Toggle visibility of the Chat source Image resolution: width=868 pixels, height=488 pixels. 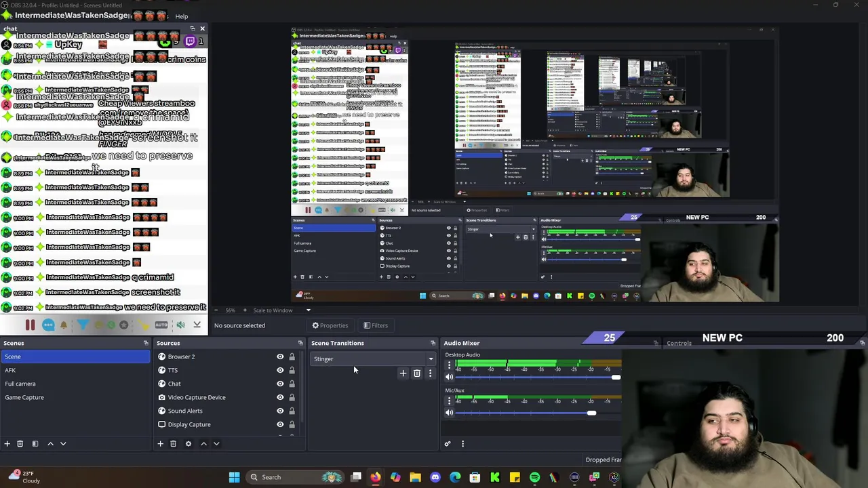[x=280, y=384]
